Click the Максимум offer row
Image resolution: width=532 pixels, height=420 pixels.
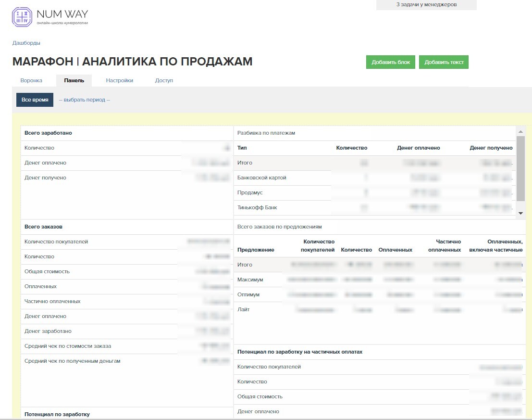(x=250, y=280)
